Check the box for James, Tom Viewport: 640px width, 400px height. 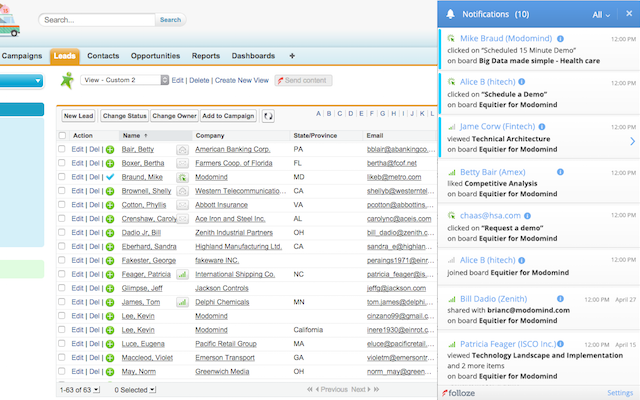coord(62,302)
